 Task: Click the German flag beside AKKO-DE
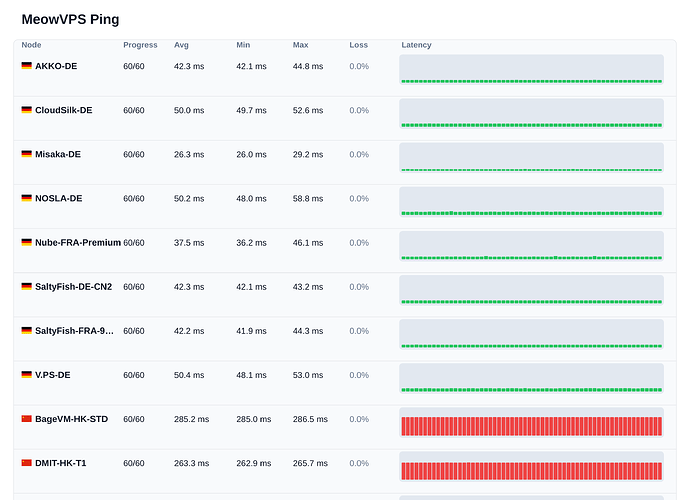coord(26,66)
